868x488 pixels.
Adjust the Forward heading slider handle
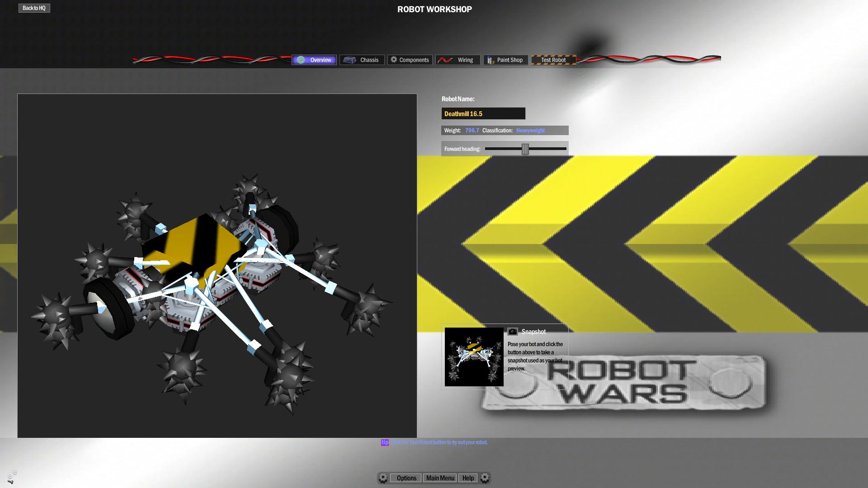525,149
